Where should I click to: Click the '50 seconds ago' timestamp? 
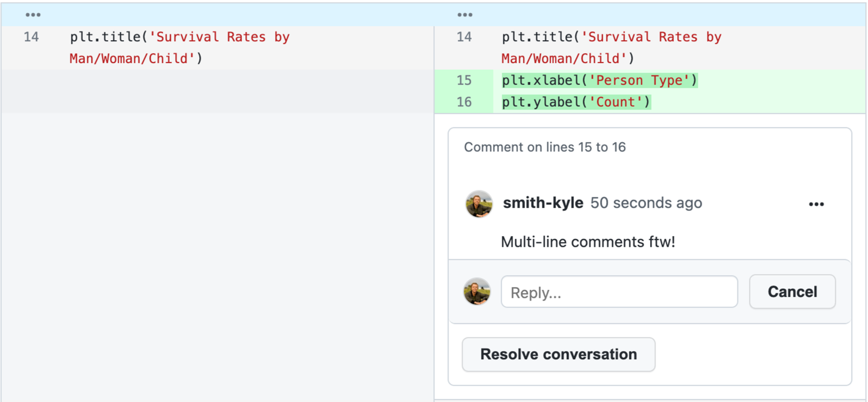click(x=646, y=203)
